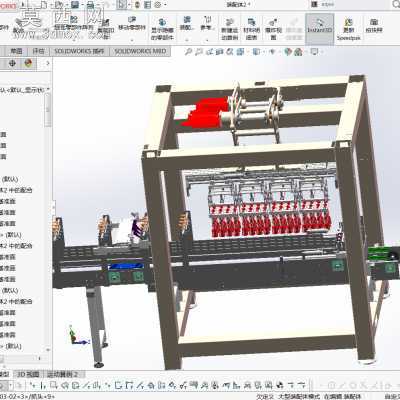Image resolution: width=400 pixels, height=400 pixels.
Task: Click 装配 features ribbon button
Action: (x=187, y=23)
